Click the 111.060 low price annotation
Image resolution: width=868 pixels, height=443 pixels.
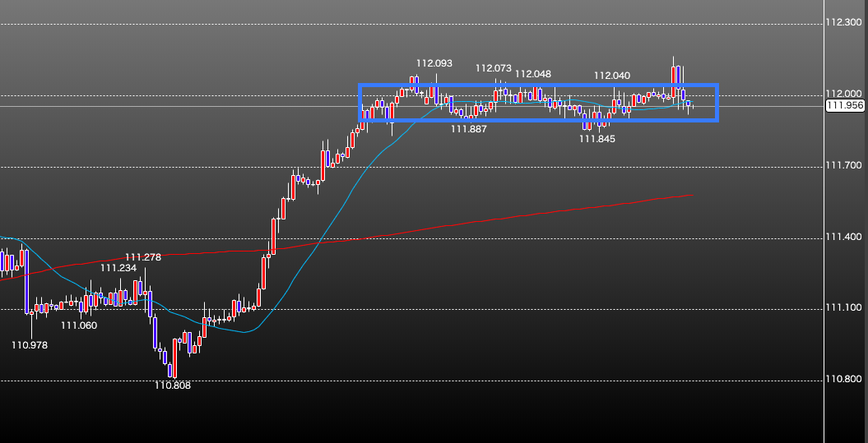pos(79,325)
